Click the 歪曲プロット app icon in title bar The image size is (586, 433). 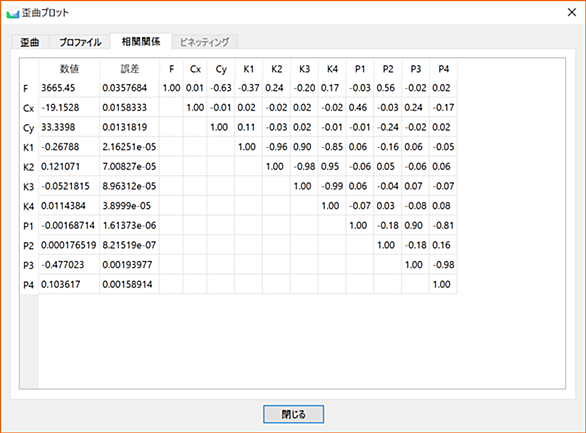13,13
